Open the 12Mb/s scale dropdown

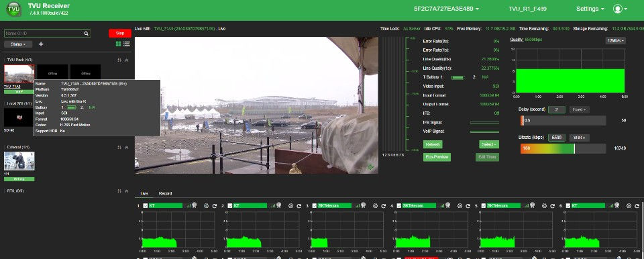[x=615, y=40]
